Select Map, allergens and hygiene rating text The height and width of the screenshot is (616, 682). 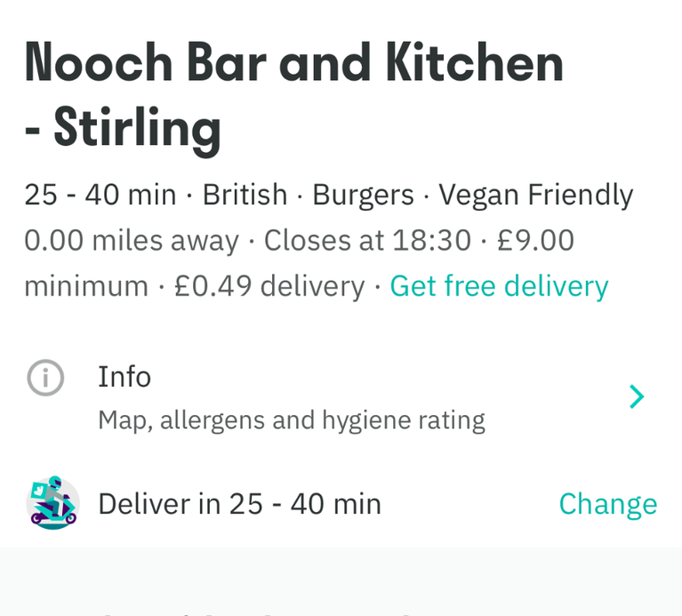(292, 420)
